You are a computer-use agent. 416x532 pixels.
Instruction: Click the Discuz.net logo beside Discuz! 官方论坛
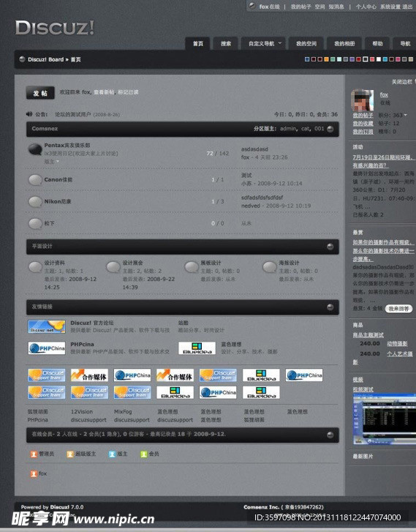pos(47,326)
